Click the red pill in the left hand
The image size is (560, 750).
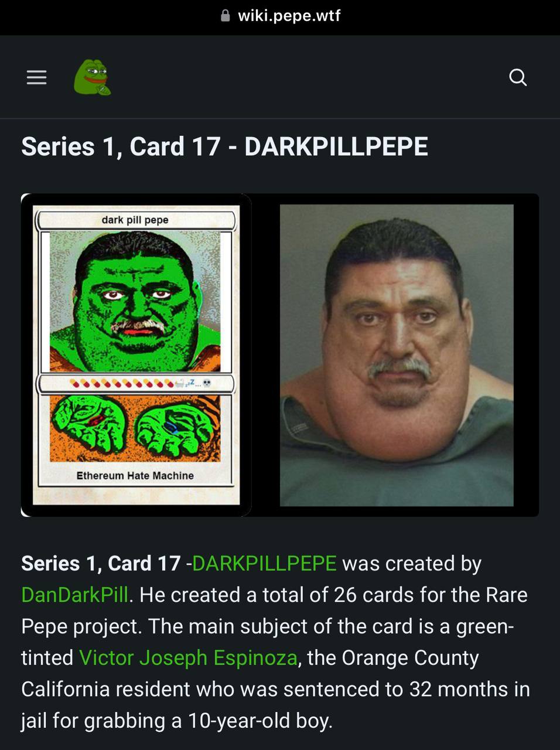coord(95,420)
